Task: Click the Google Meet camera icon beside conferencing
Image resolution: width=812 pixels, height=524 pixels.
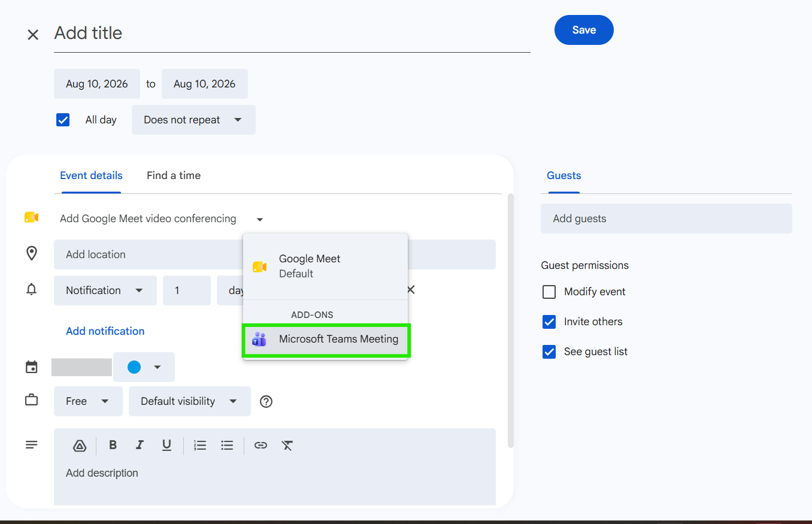Action: (32, 217)
